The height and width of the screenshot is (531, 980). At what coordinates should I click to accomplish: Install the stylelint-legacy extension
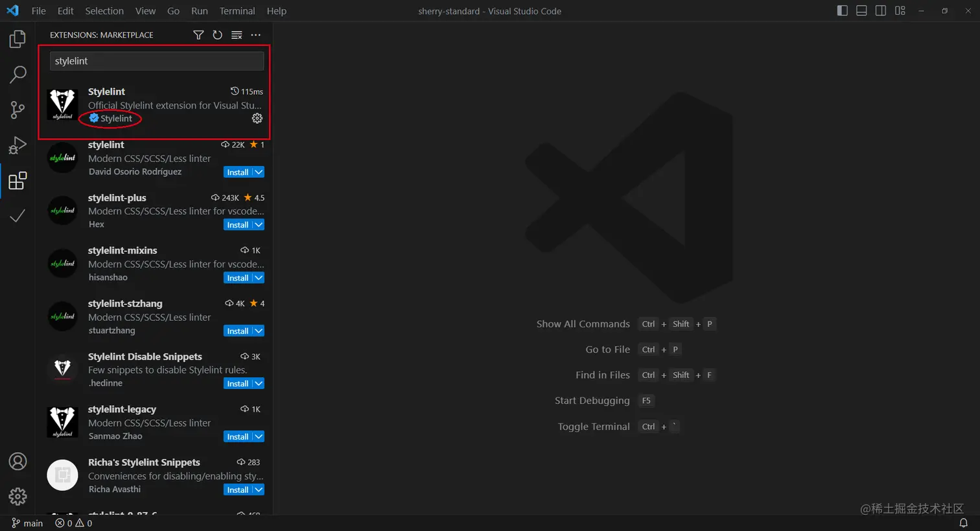point(238,436)
